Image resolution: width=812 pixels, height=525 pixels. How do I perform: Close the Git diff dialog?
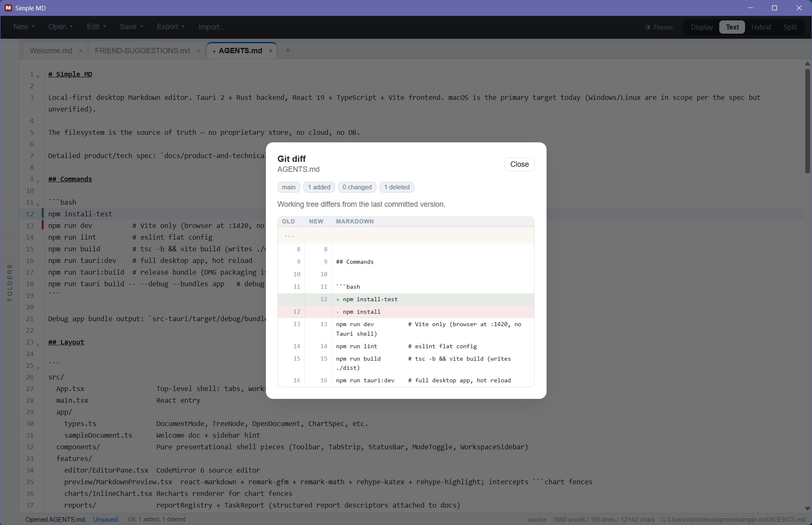[519, 164]
